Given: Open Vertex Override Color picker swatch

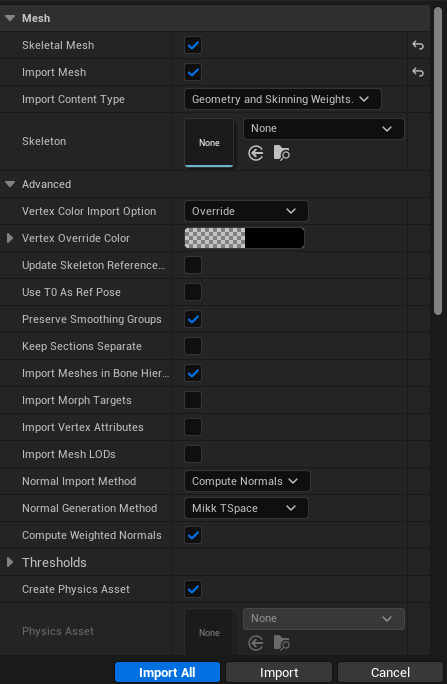Looking at the screenshot, I should (x=244, y=238).
